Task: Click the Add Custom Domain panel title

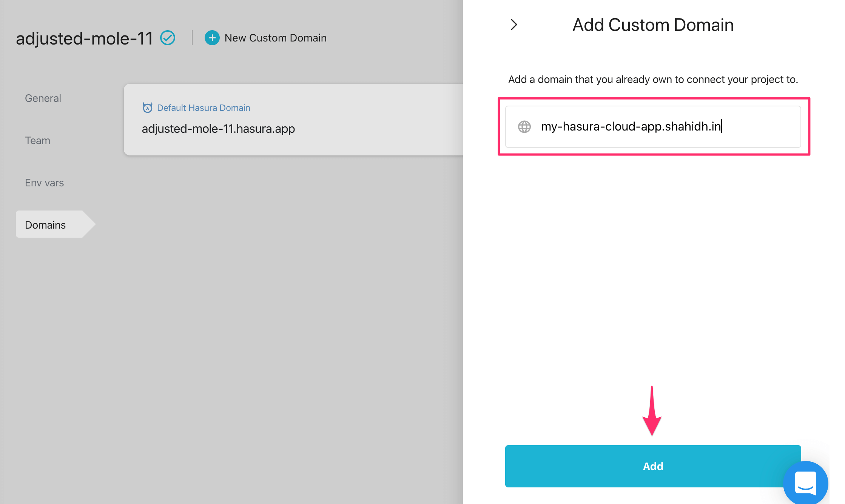Action: pos(653,25)
